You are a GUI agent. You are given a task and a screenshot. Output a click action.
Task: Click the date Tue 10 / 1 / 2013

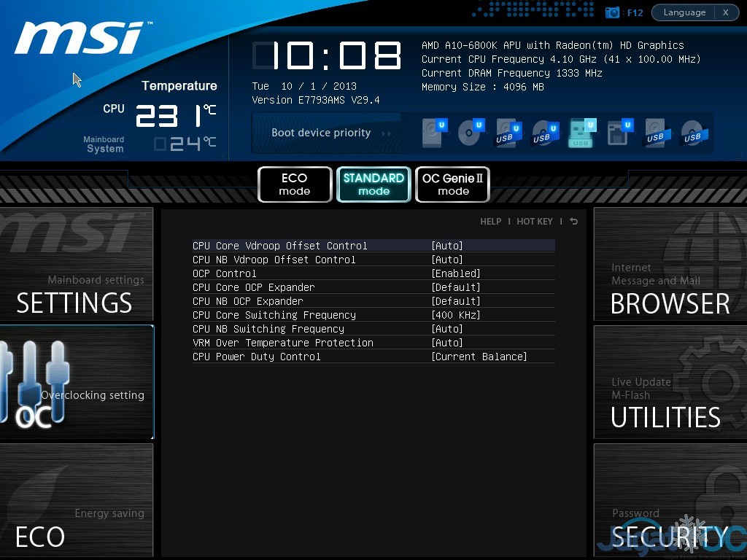pyautogui.click(x=304, y=86)
